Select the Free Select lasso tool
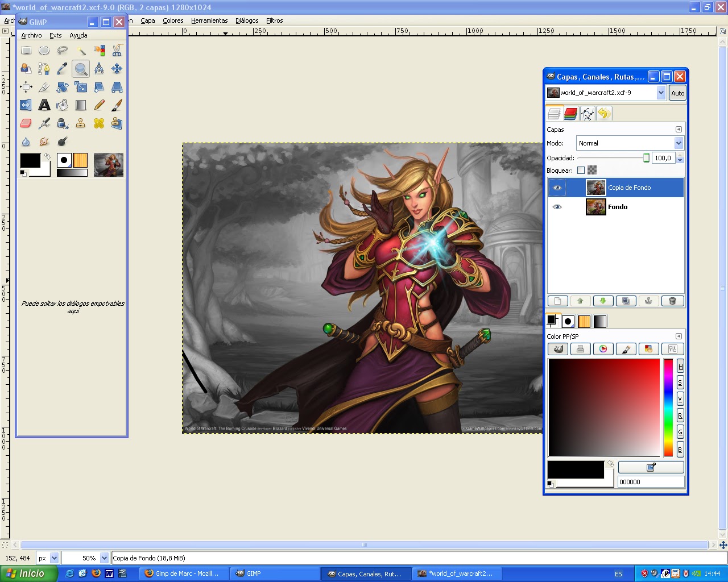The width and height of the screenshot is (728, 582). [62, 51]
